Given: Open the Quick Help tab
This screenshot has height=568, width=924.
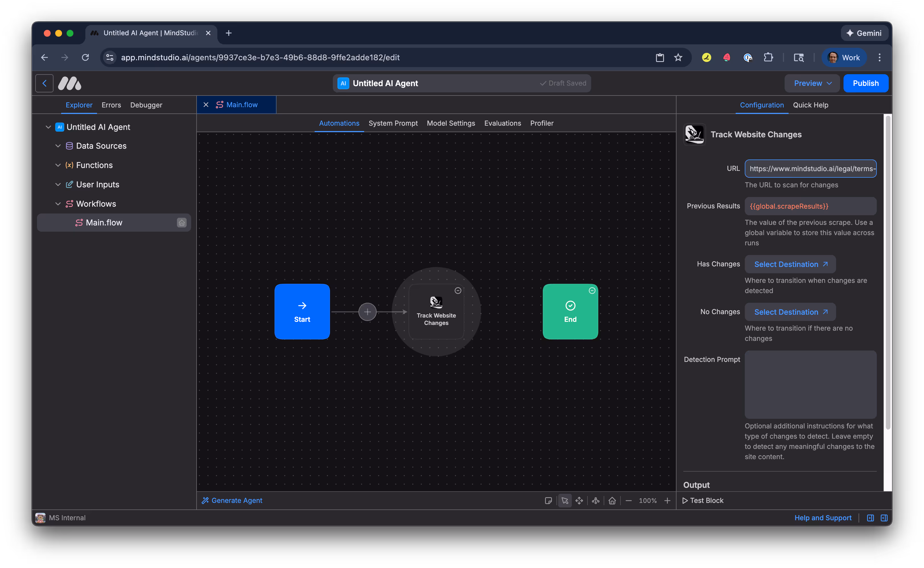Looking at the screenshot, I should click(x=810, y=105).
